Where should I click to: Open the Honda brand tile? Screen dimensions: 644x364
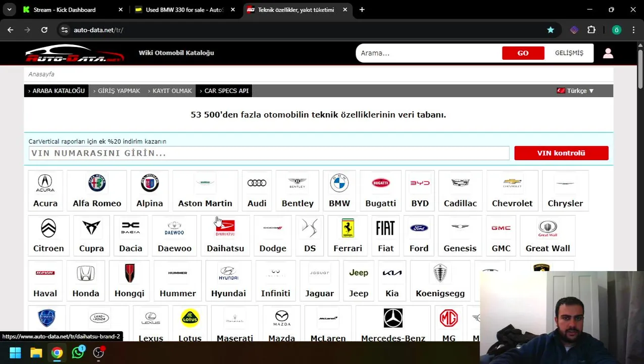(85, 281)
